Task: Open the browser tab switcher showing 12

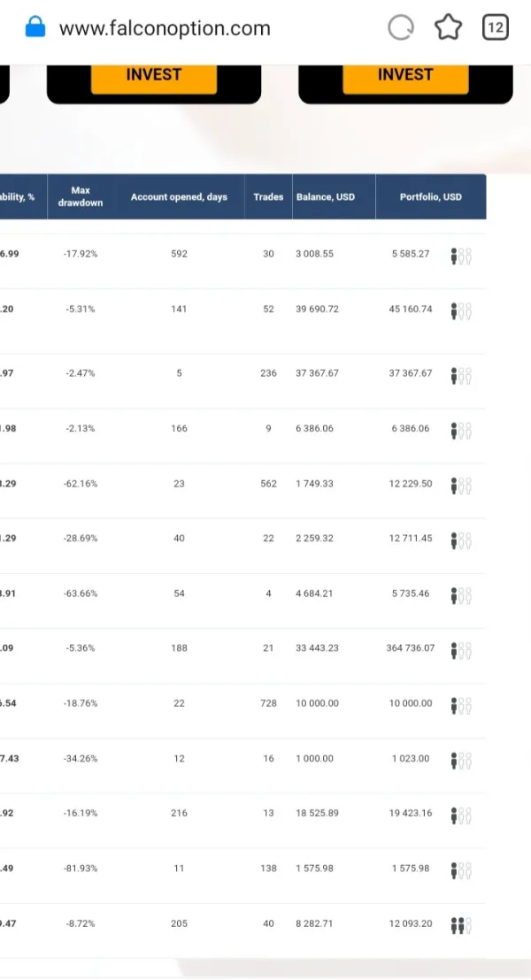Action: click(x=496, y=28)
